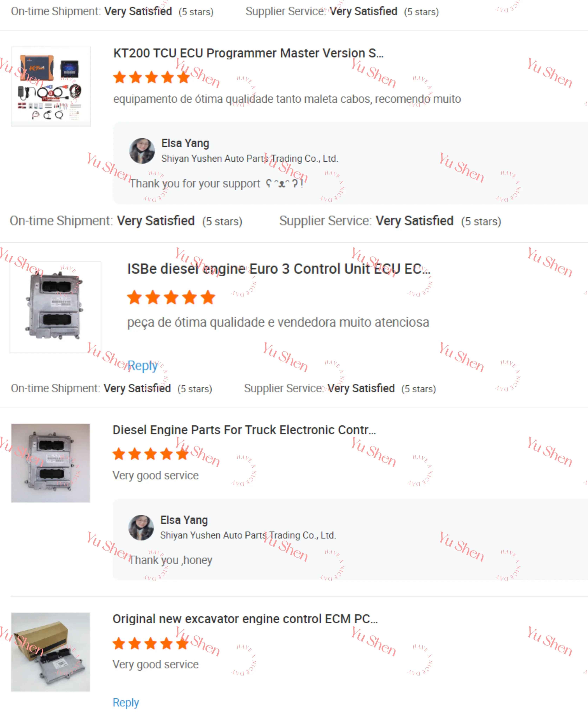Open the KT200 TCU ECU Programmer Master Version title
The image size is (588, 720).
pyautogui.click(x=248, y=53)
